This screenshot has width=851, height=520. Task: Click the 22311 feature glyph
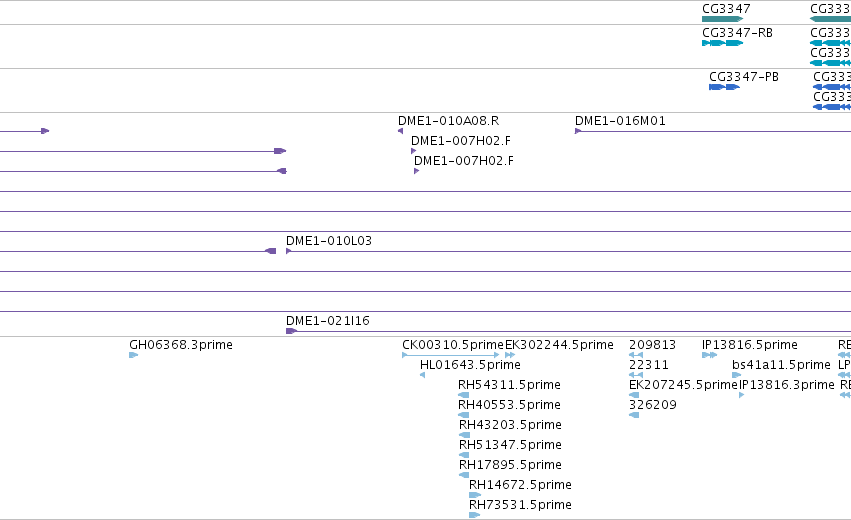[636, 375]
